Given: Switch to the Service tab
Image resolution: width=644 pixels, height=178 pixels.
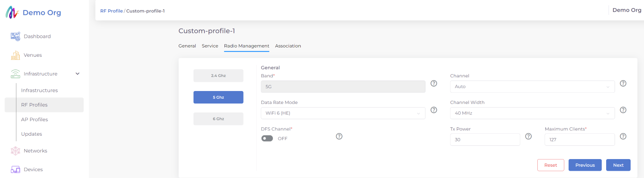Looking at the screenshot, I should (x=210, y=46).
